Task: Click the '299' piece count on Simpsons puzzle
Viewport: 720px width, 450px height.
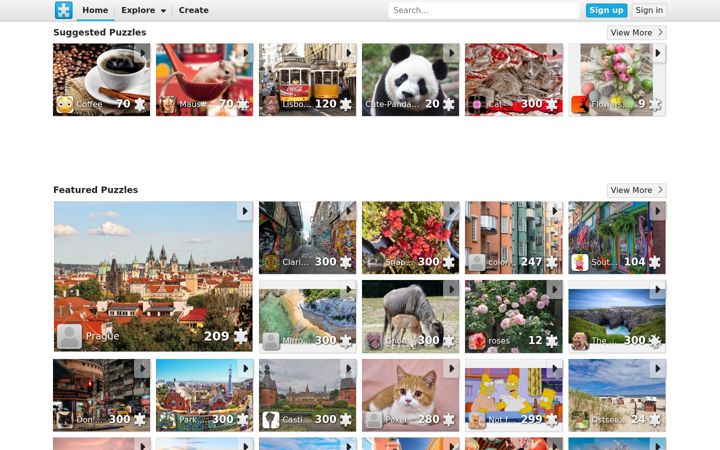Action: pos(532,419)
